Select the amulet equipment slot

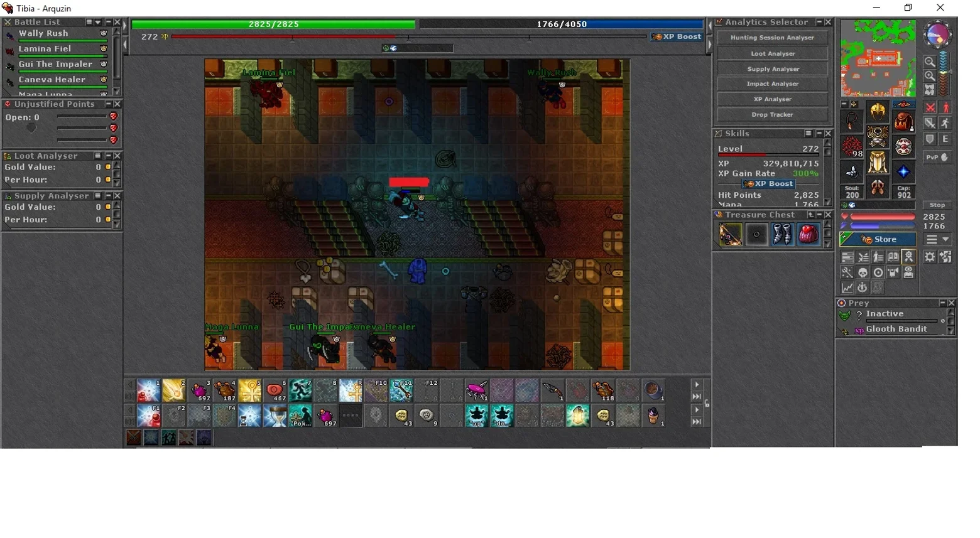(x=852, y=121)
